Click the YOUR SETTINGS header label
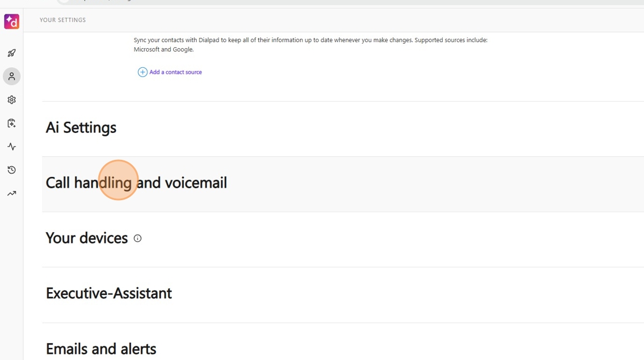Image resolution: width=644 pixels, height=360 pixels. pyautogui.click(x=63, y=20)
